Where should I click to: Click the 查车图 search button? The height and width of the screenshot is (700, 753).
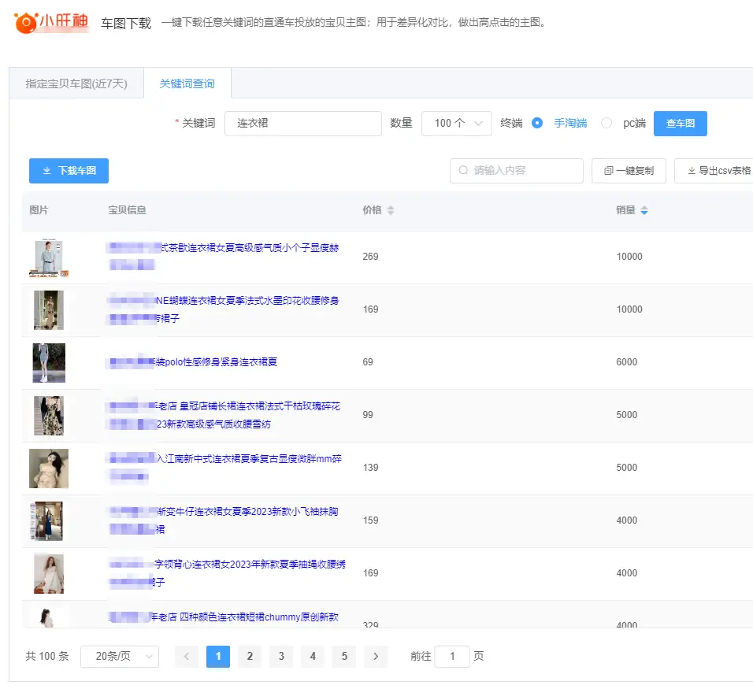[680, 123]
